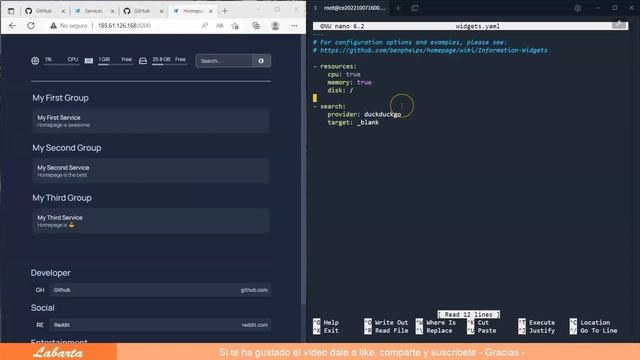Click the My First Group heading
The height and width of the screenshot is (360, 640).
point(60,98)
